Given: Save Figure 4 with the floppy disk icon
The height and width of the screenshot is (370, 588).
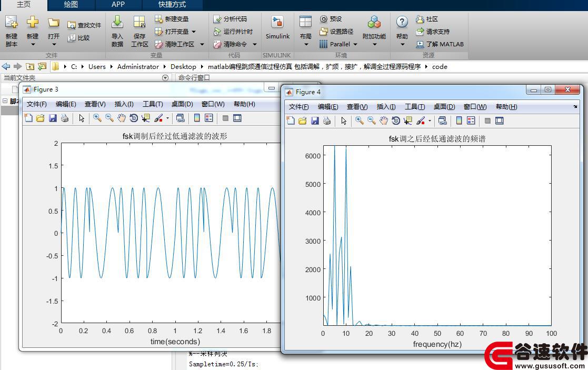Looking at the screenshot, I should click(315, 121).
